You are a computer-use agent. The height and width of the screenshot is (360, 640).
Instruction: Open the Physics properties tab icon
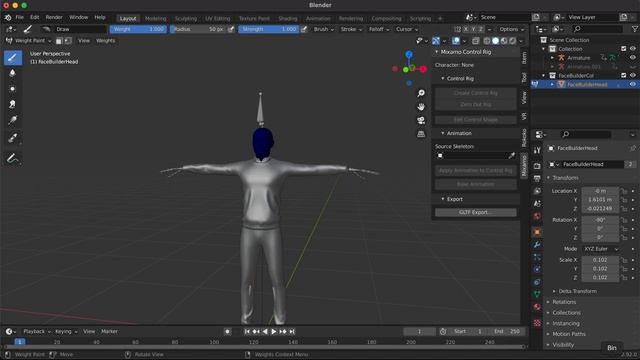537,269
